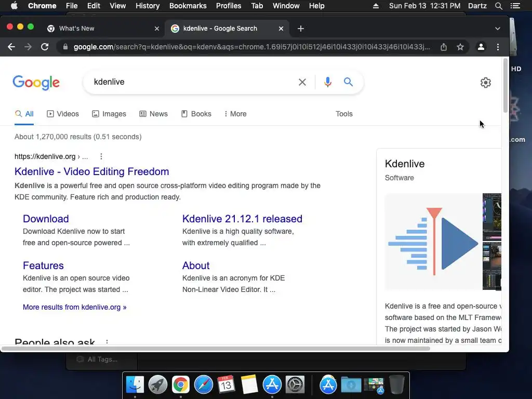Open the File menu
The height and width of the screenshot is (399, 532).
(x=72, y=6)
